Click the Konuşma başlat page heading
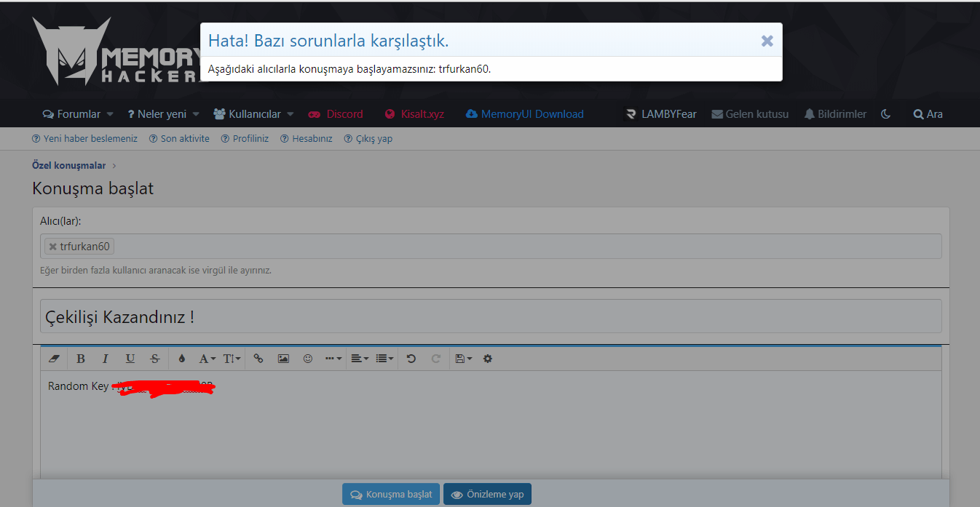This screenshot has height=507, width=980. point(93,189)
